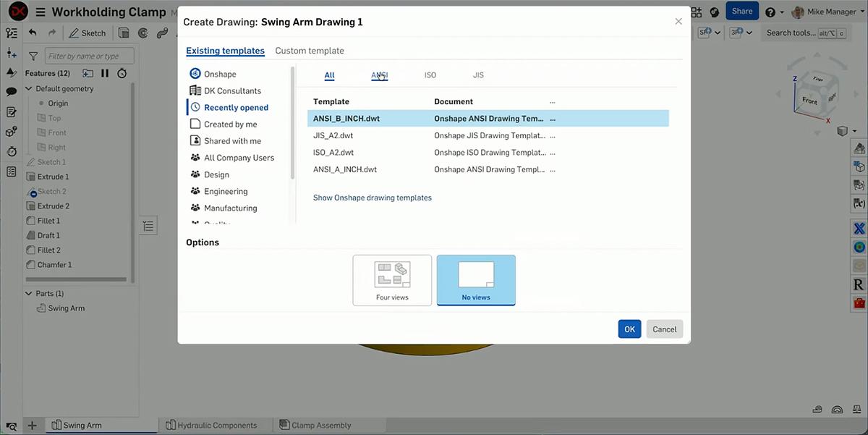Viewport: 868px width, 435px height.
Task: Open the Hydraulic Components tab
Action: pos(216,425)
